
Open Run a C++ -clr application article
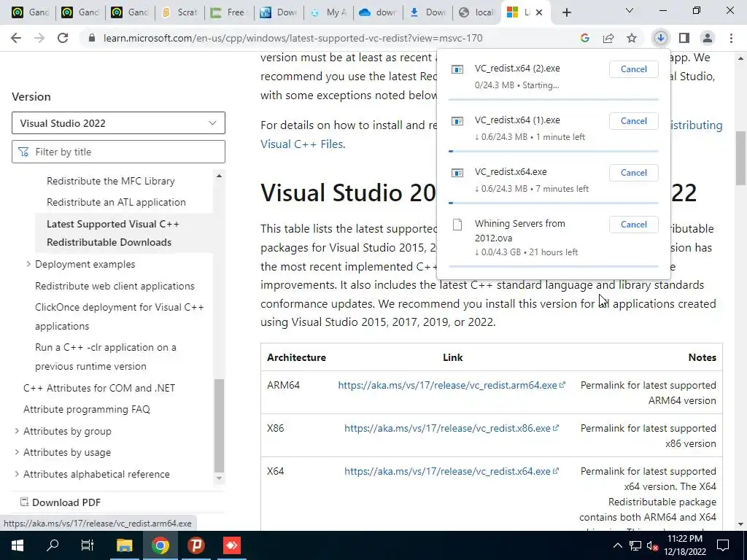click(106, 357)
